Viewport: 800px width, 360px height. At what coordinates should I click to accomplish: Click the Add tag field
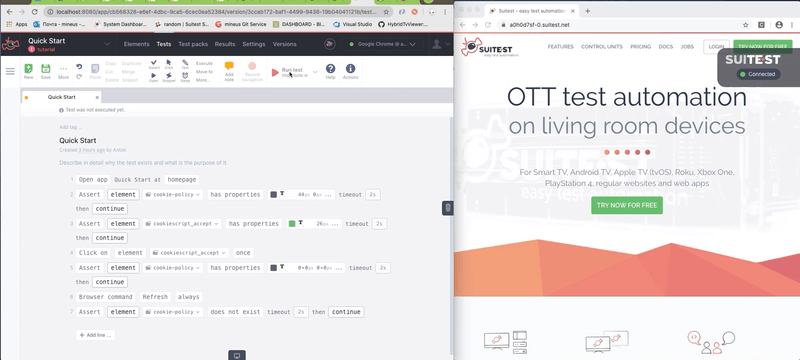(x=70, y=127)
